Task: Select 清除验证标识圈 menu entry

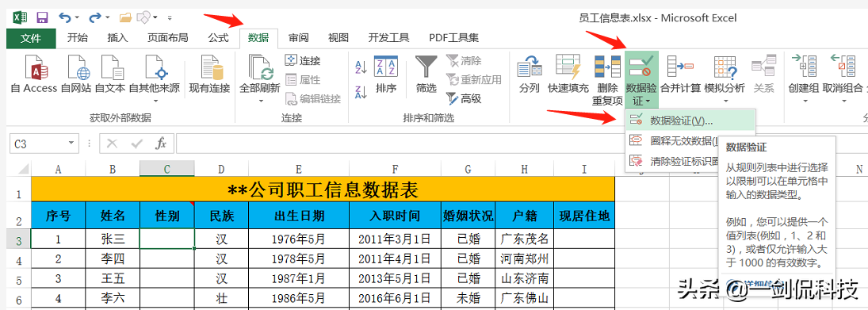Action: pyautogui.click(x=673, y=161)
